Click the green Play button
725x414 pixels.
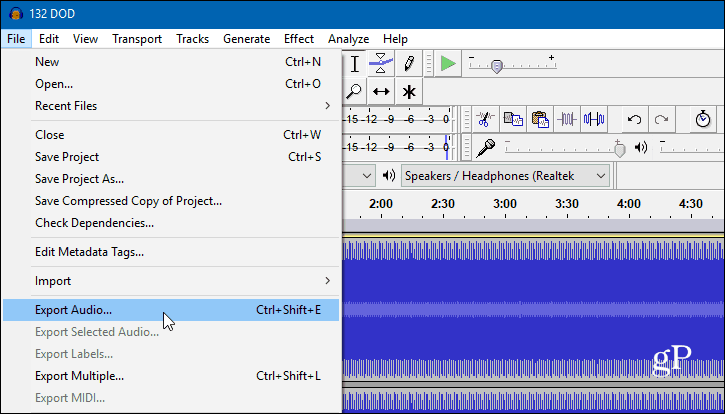click(x=448, y=63)
